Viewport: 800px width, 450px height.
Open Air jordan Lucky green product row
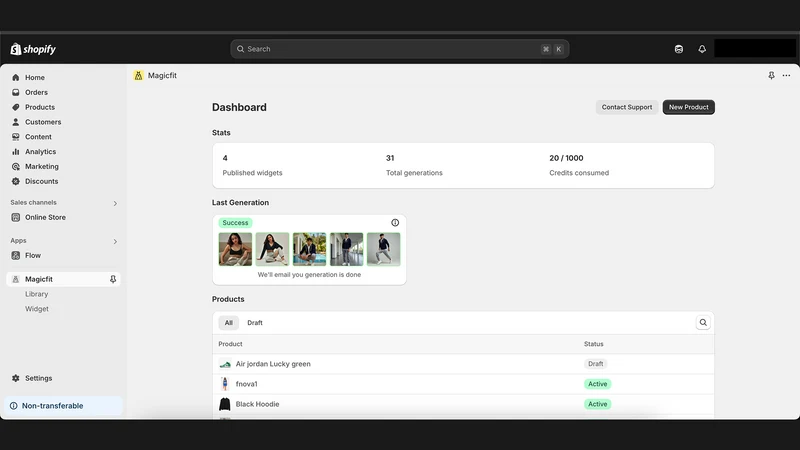[463, 364]
